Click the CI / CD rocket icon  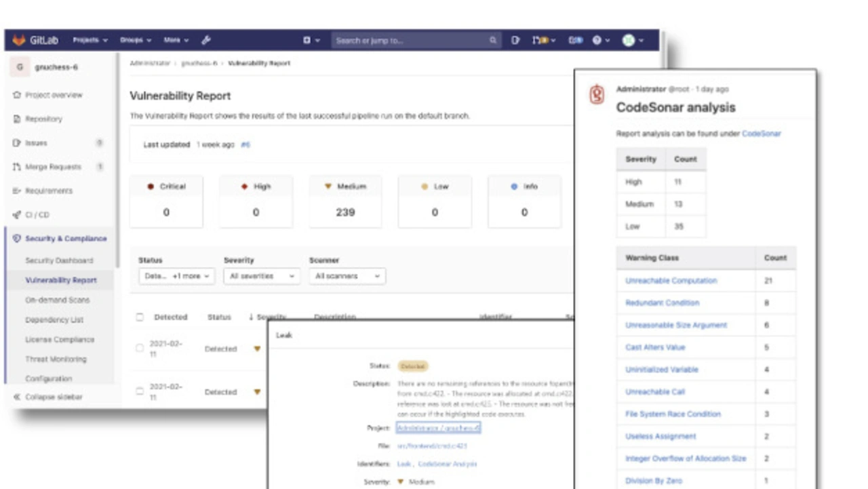pos(17,215)
